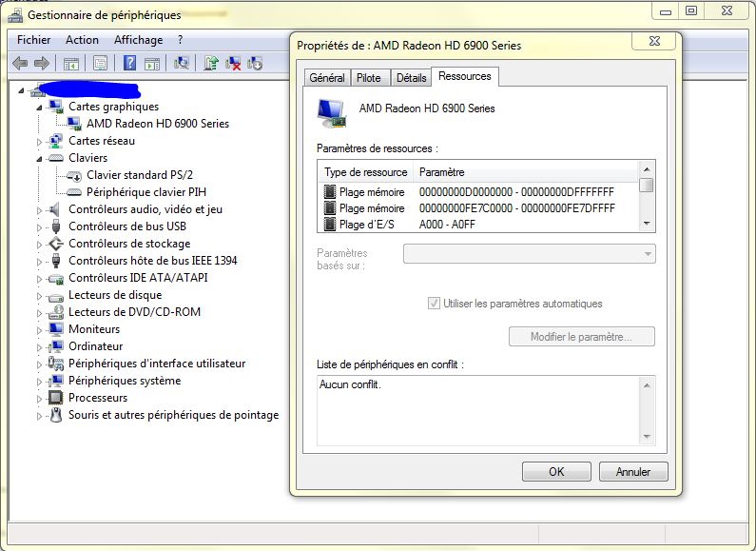
Task: Click the Update driver toolbar icon
Action: (x=211, y=63)
